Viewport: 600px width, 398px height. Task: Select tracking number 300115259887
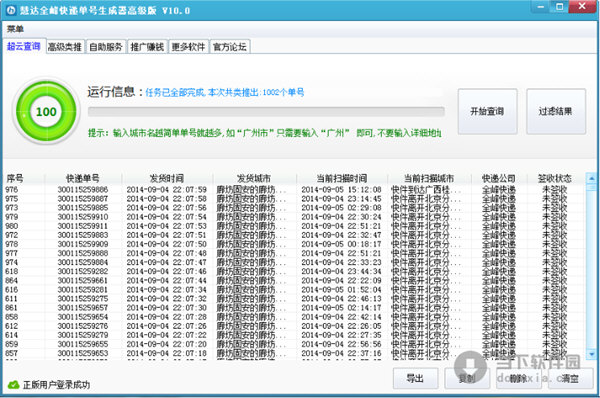[x=83, y=199]
